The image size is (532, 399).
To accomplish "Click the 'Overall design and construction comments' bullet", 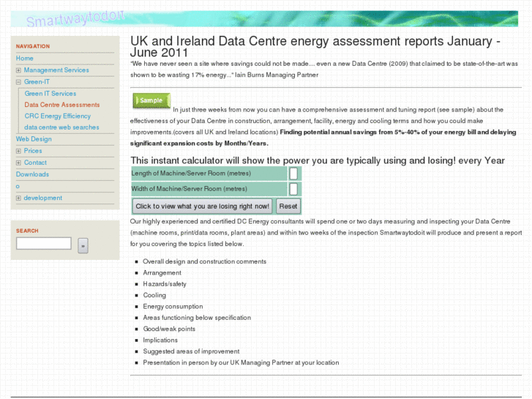I will (x=205, y=262).
